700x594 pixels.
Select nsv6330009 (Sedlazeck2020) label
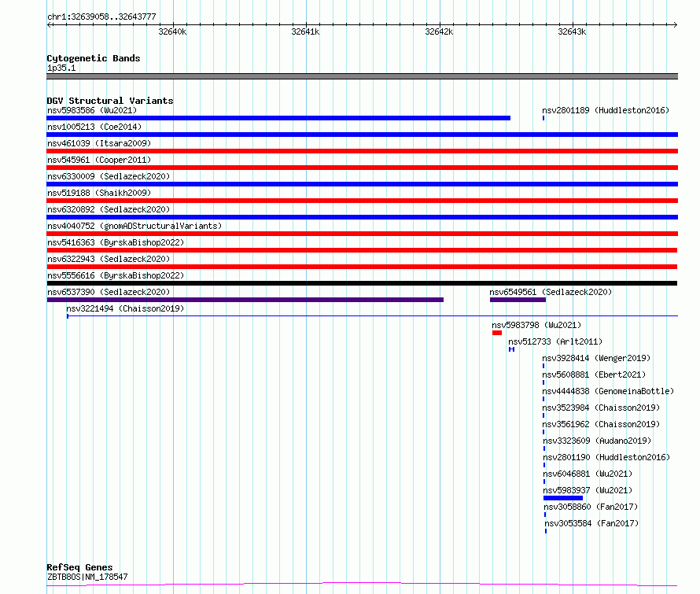[109, 176]
